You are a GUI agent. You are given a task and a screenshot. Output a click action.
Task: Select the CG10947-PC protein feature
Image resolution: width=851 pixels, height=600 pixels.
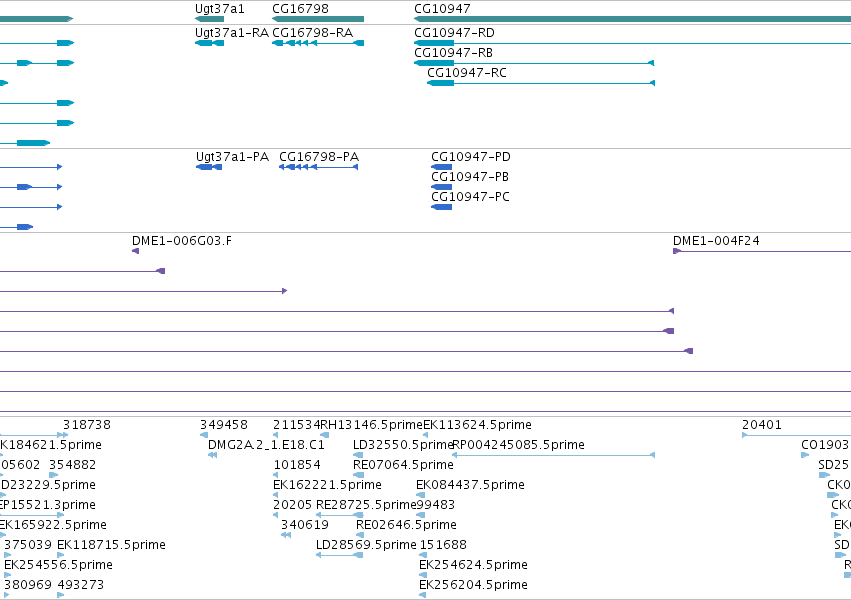(x=442, y=207)
